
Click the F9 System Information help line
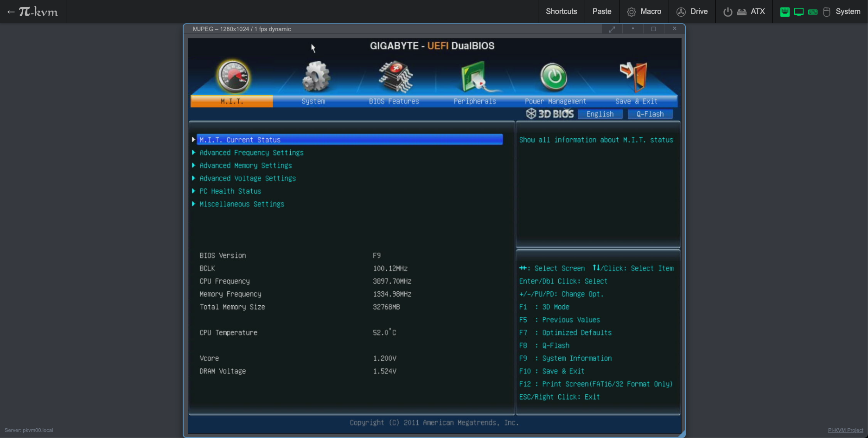pos(565,359)
